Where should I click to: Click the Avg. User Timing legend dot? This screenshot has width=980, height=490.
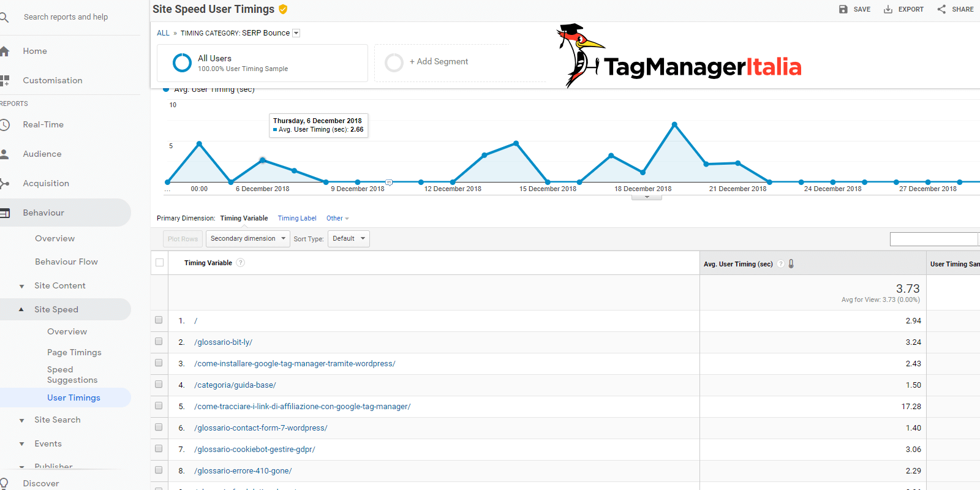point(166,89)
